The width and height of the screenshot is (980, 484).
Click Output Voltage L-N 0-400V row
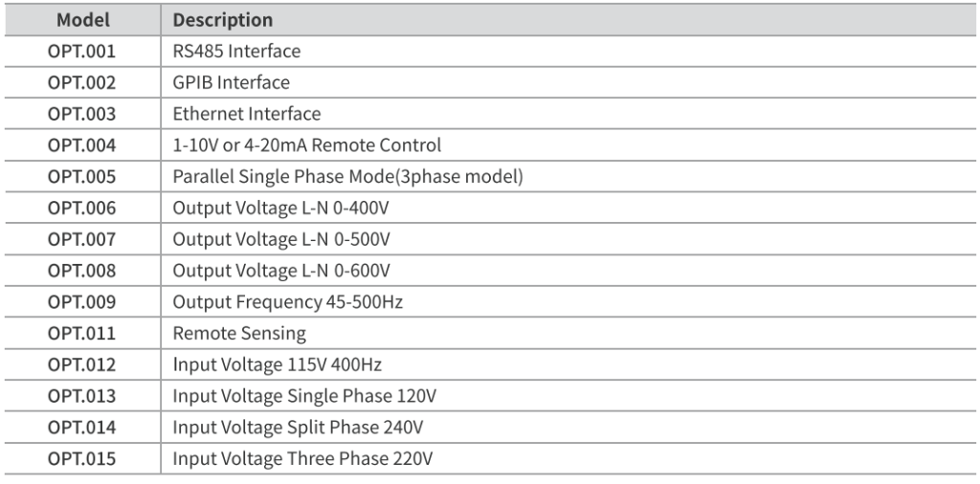coord(281,208)
